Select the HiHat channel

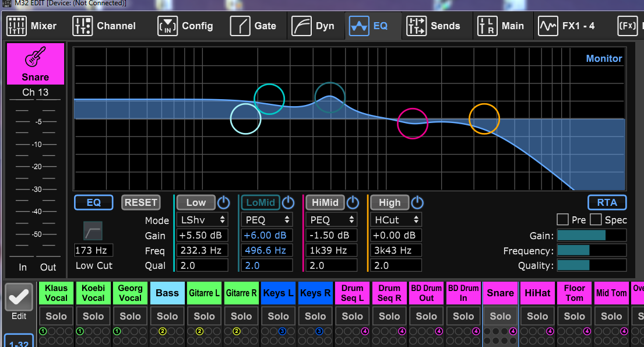point(537,293)
